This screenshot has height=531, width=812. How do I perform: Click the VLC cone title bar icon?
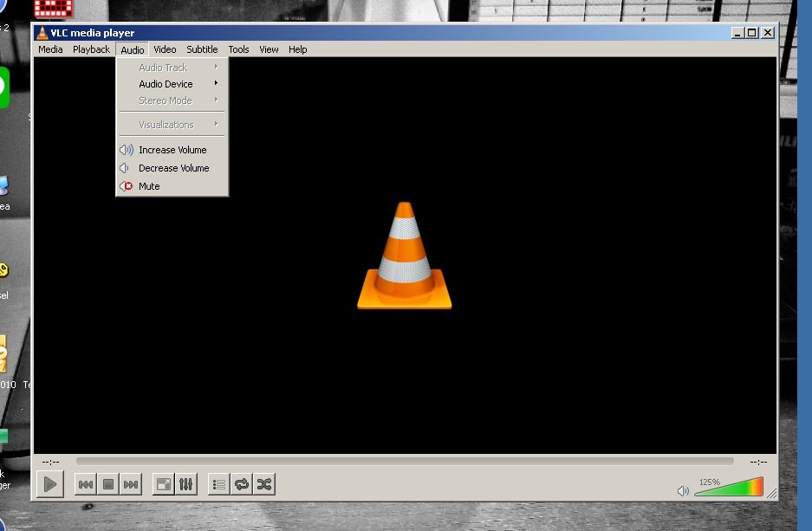point(42,33)
